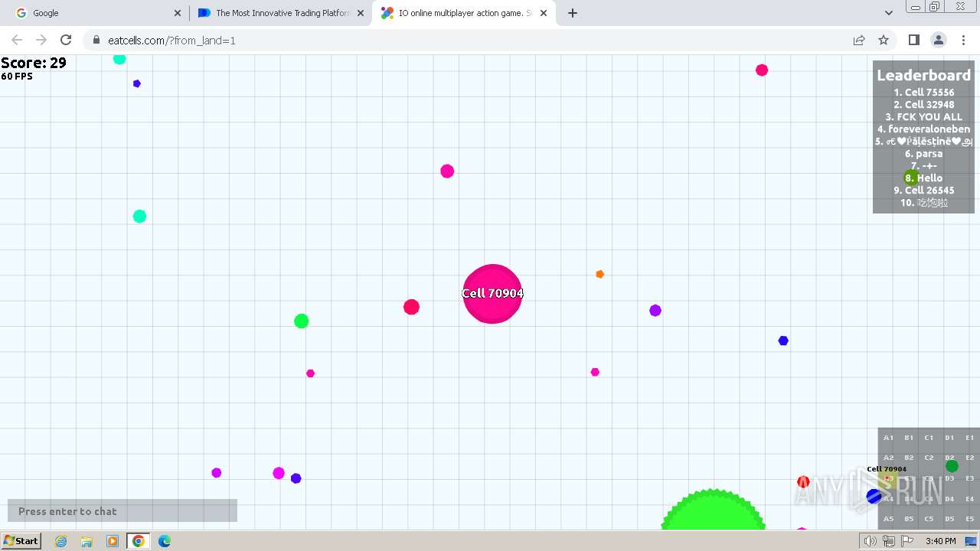The image size is (980, 551).
Task: Click minimap sector A1
Action: (888, 438)
